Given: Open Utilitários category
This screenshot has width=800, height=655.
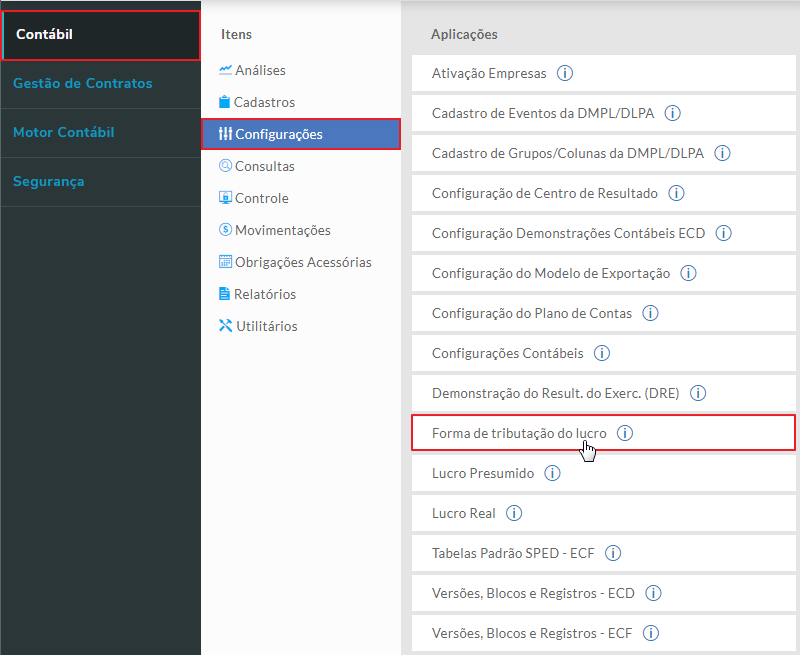Looking at the screenshot, I should tap(266, 326).
